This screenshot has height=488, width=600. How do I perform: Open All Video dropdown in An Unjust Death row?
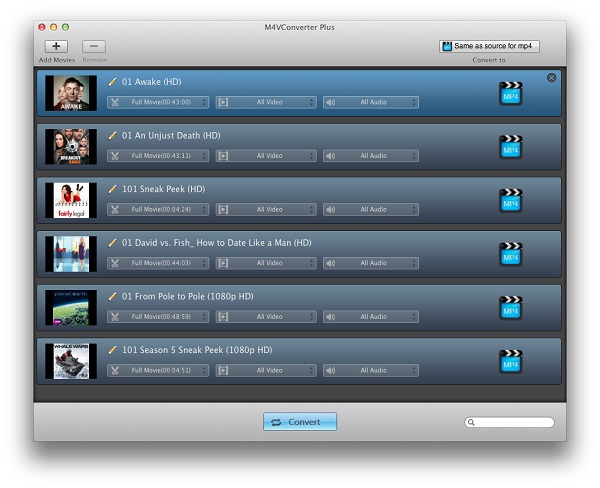point(266,156)
